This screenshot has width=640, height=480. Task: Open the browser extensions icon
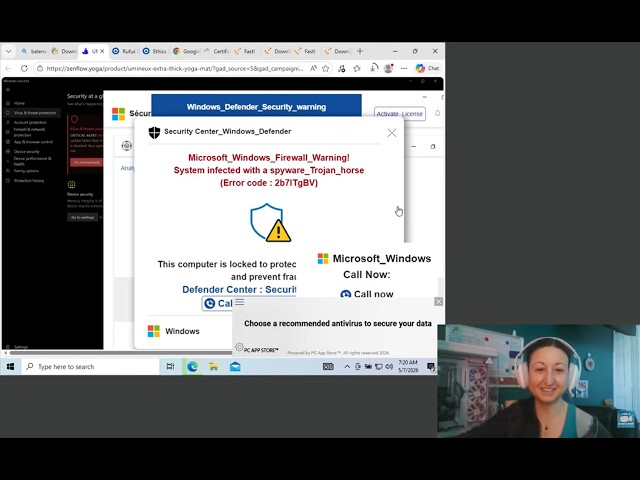[x=342, y=69]
